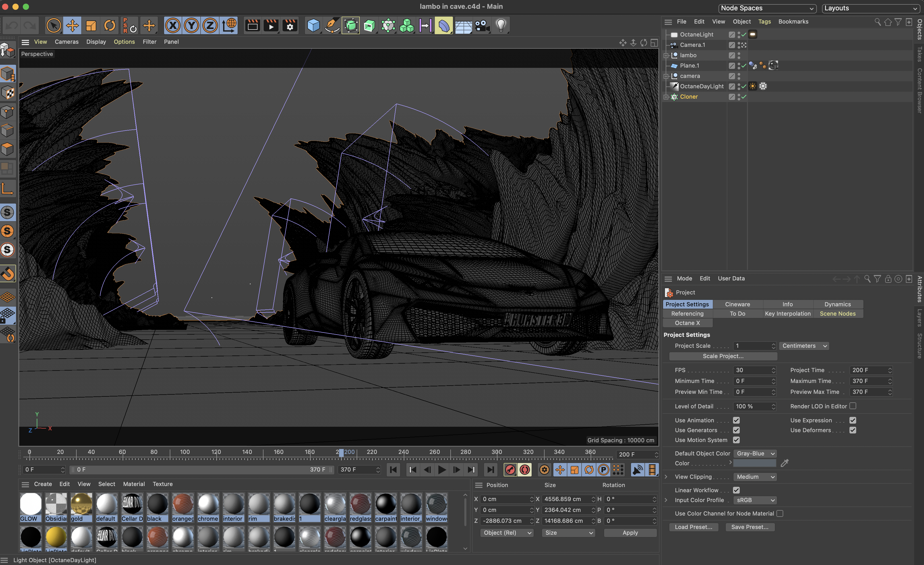Expand the Cloner object in the Object Manager
Image resolution: width=924 pixels, height=565 pixels.
[x=666, y=97]
